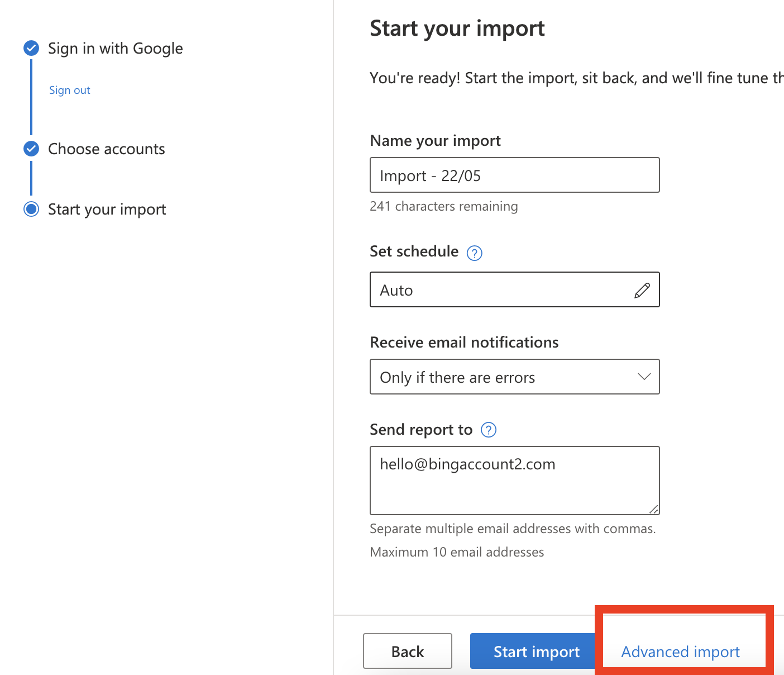Focus the report email address text area
Image resolution: width=784 pixels, height=675 pixels.
point(514,481)
